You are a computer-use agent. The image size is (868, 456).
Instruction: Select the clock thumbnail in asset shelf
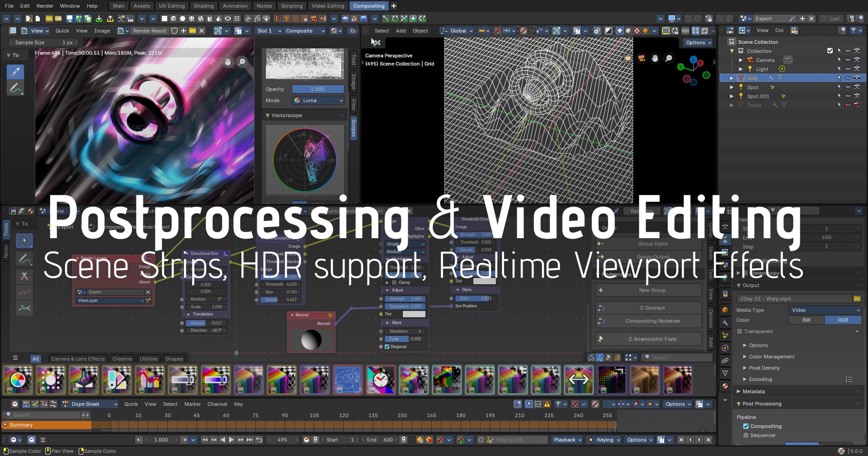tap(380, 380)
